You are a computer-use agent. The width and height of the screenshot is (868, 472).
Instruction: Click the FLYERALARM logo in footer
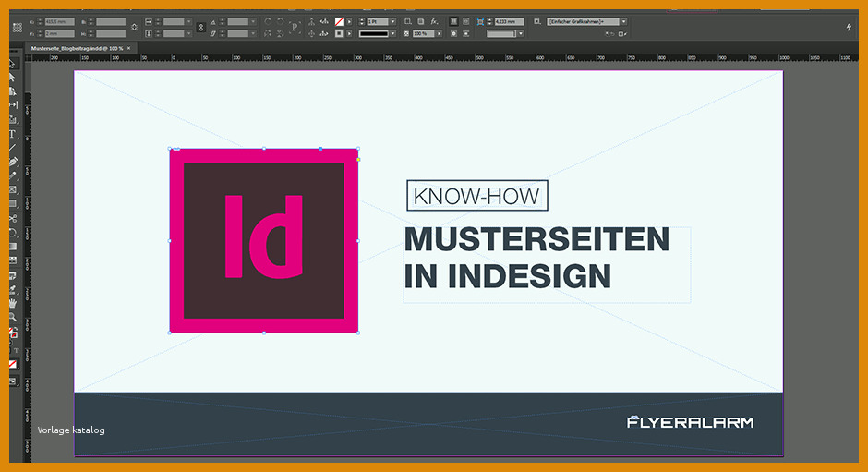[691, 422]
